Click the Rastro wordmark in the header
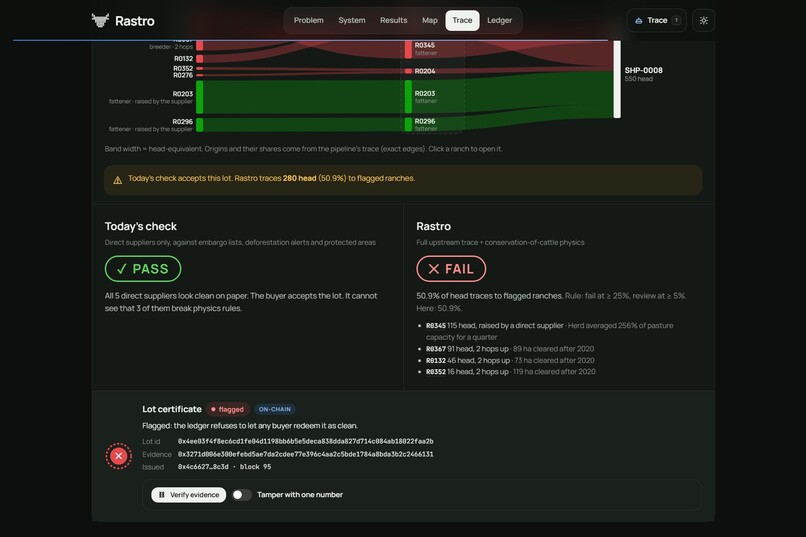This screenshot has width=806, height=537. click(135, 21)
